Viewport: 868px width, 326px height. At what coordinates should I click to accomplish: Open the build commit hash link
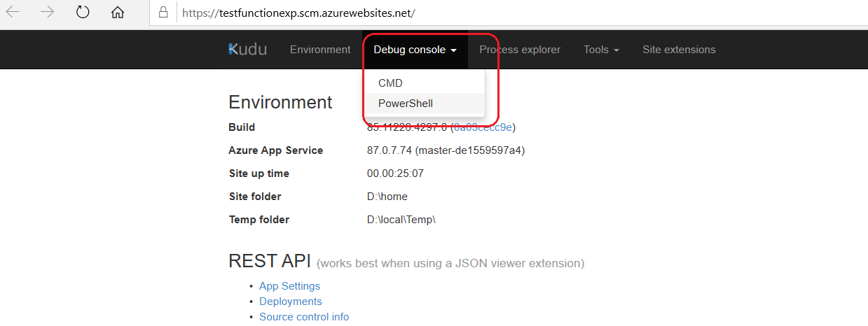pyautogui.click(x=483, y=127)
